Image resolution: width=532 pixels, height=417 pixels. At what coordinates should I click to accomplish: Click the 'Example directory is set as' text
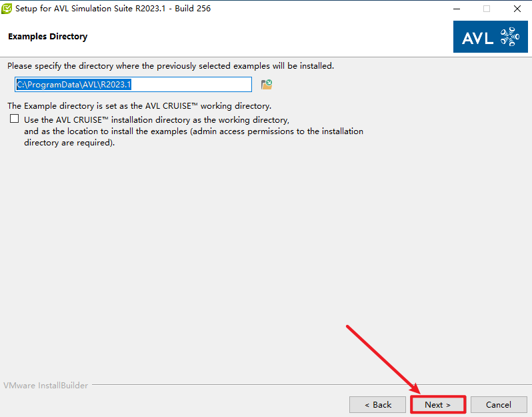coord(139,105)
